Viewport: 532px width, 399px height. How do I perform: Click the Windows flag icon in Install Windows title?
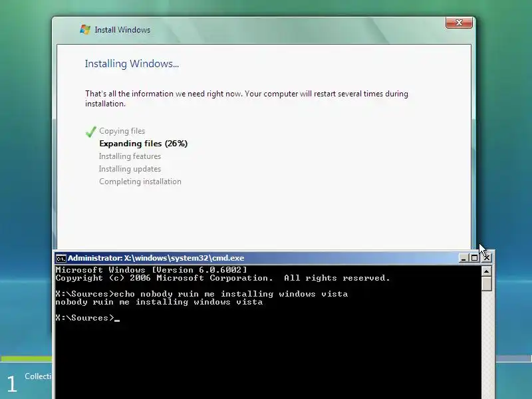point(85,29)
